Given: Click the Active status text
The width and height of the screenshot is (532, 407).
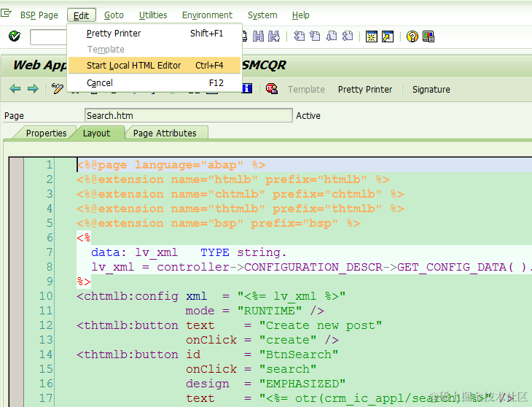Looking at the screenshot, I should point(308,116).
